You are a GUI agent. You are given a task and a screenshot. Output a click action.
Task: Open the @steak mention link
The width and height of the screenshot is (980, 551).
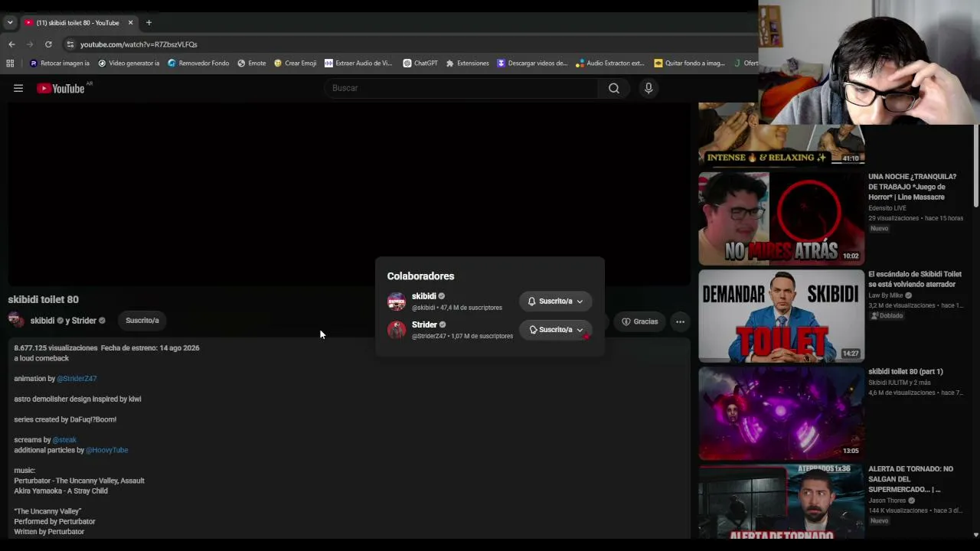point(64,440)
